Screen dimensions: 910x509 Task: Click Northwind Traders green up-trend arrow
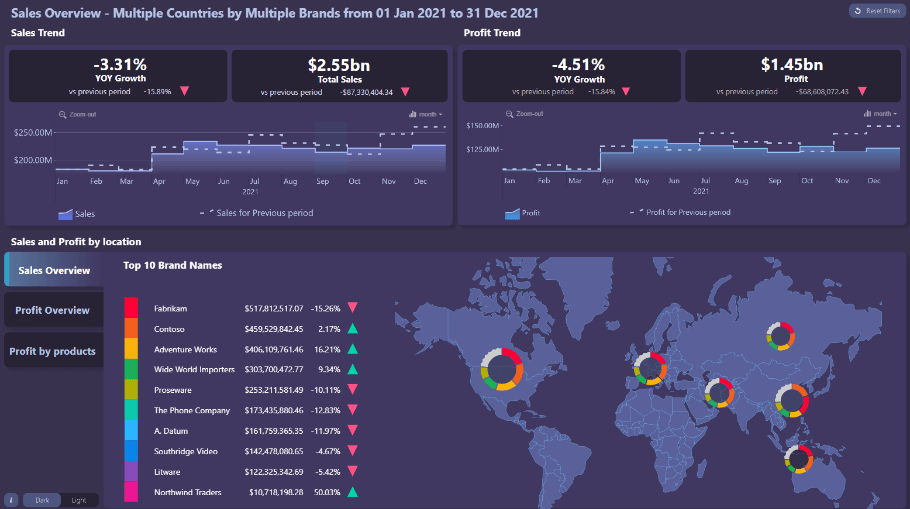point(352,492)
